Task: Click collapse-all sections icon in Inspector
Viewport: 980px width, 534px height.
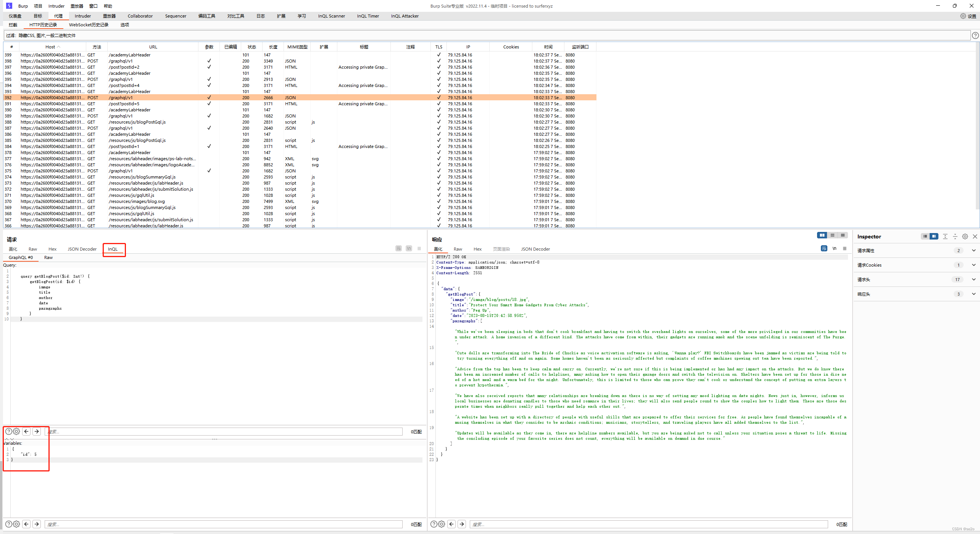Action: tap(955, 236)
